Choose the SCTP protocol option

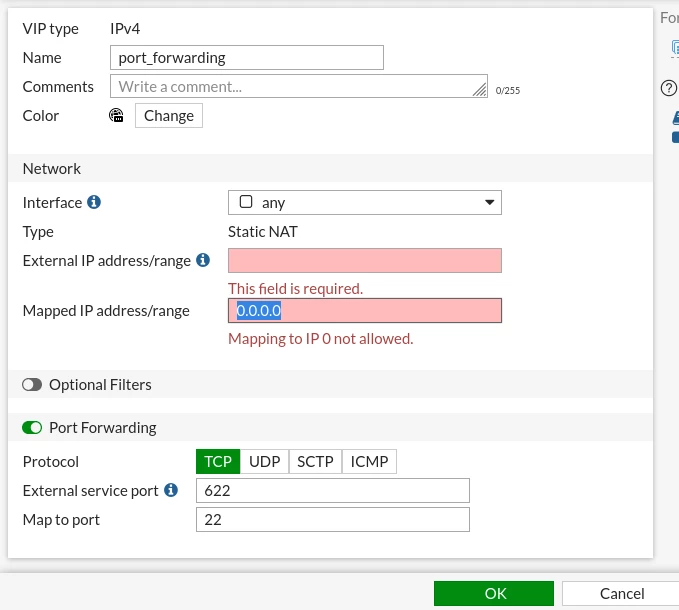pyautogui.click(x=315, y=462)
